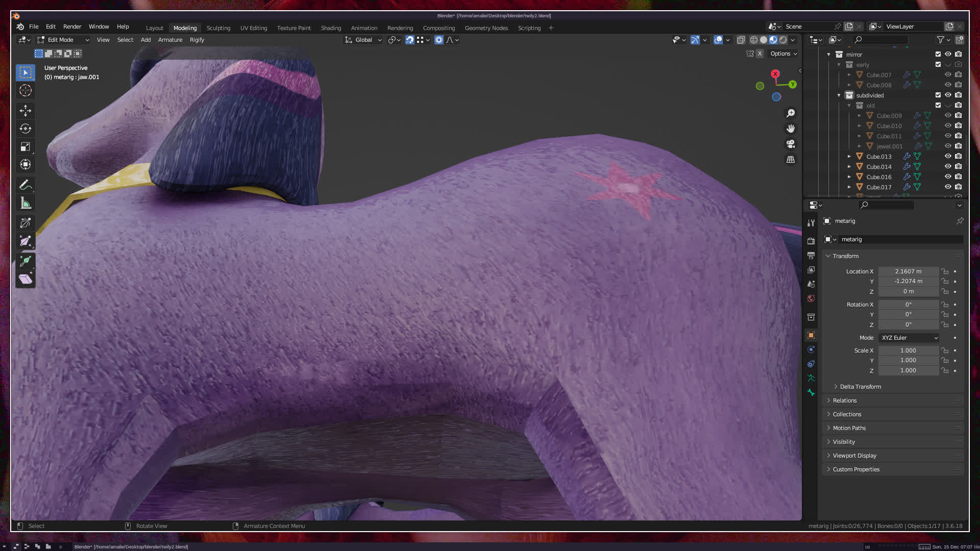Select the Scale tool

pos(26,147)
